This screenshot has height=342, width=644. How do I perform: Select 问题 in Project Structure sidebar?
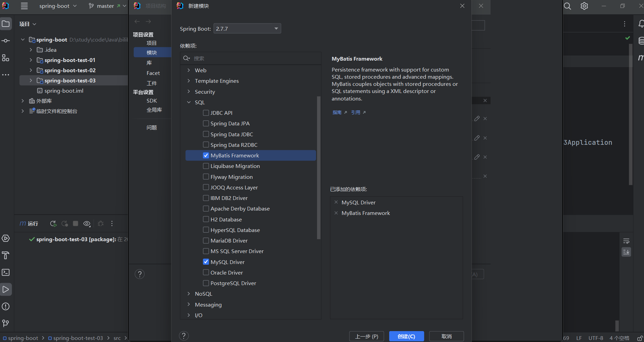click(152, 127)
